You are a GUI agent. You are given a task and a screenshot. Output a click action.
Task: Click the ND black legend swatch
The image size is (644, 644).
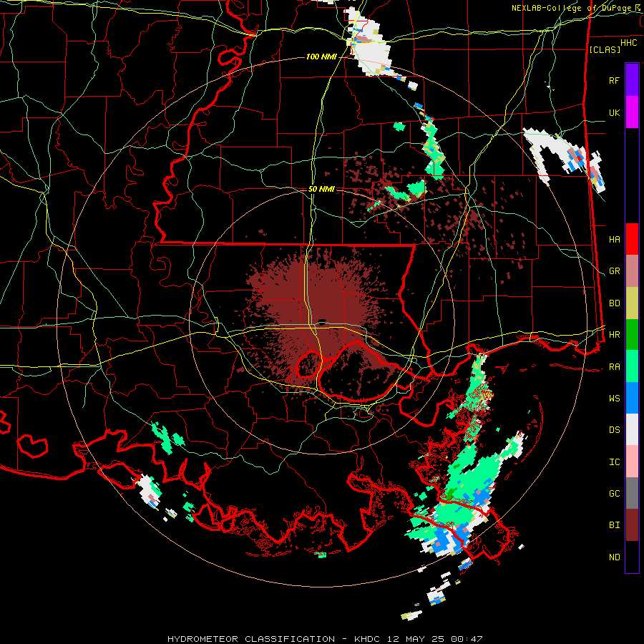tap(632, 557)
